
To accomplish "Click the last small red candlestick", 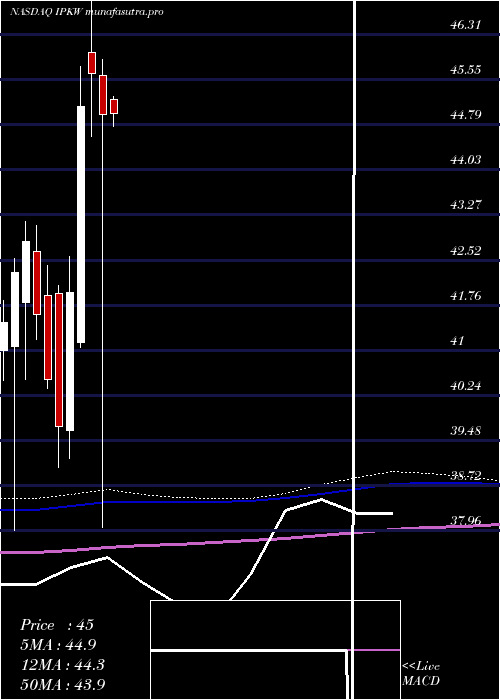I will (114, 107).
